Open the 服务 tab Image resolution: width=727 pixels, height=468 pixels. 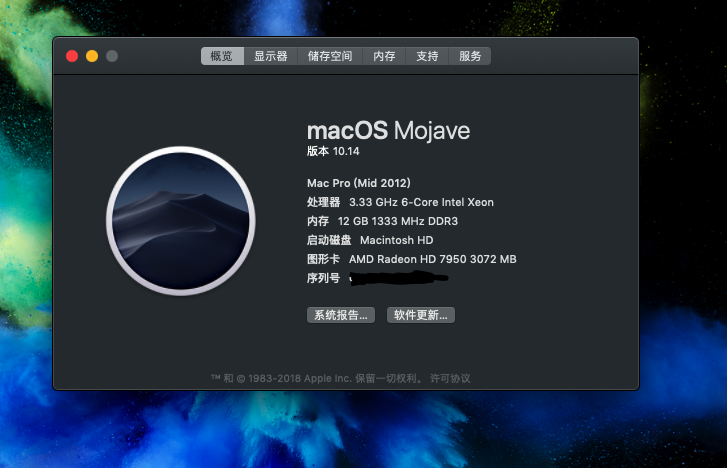(x=470, y=56)
